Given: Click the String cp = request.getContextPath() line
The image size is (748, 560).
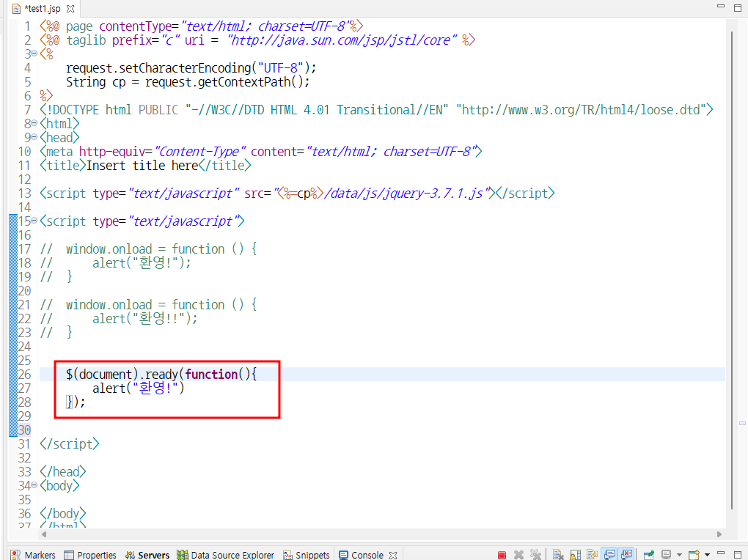Looking at the screenshot, I should pos(188,81).
